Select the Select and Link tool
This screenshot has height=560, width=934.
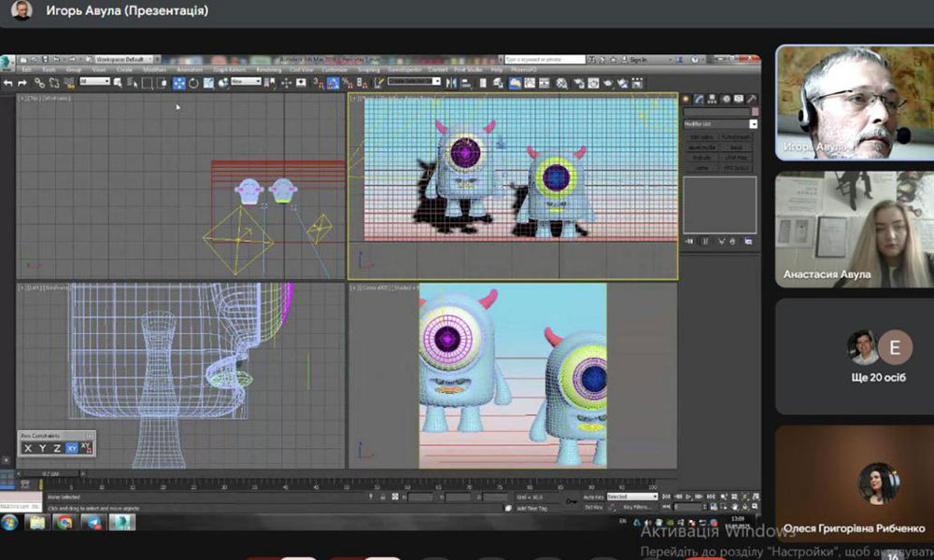[x=39, y=83]
